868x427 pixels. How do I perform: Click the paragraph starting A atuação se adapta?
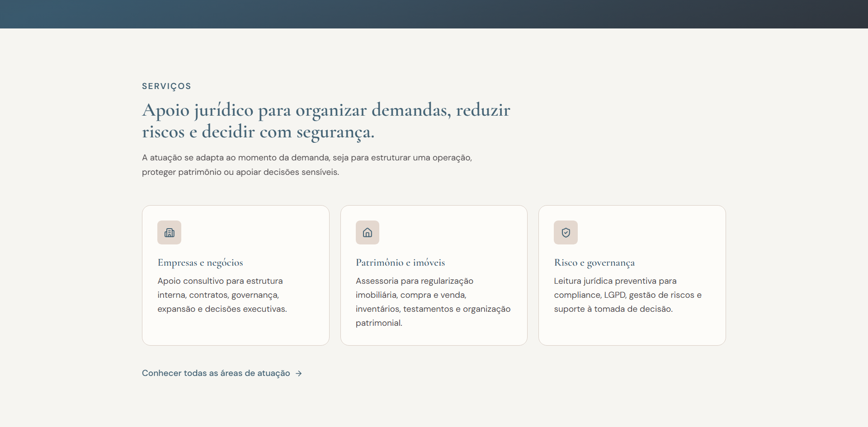pyautogui.click(x=307, y=165)
